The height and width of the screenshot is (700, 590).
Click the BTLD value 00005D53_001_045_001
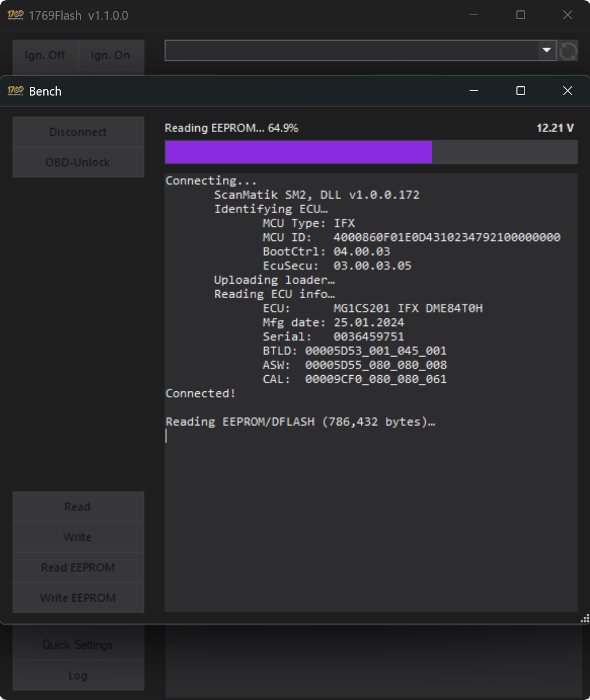376,351
